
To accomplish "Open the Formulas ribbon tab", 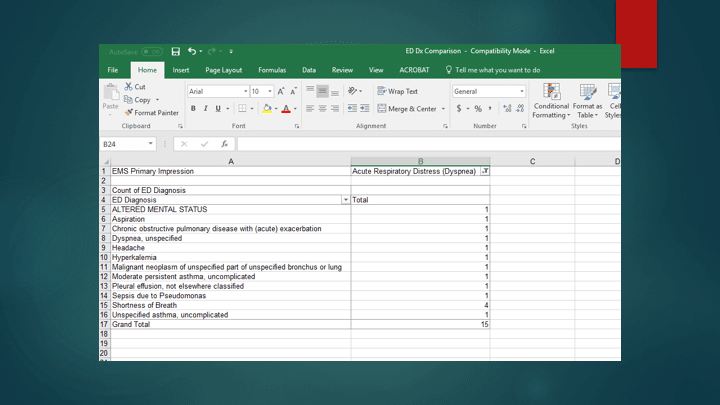I will coord(272,70).
